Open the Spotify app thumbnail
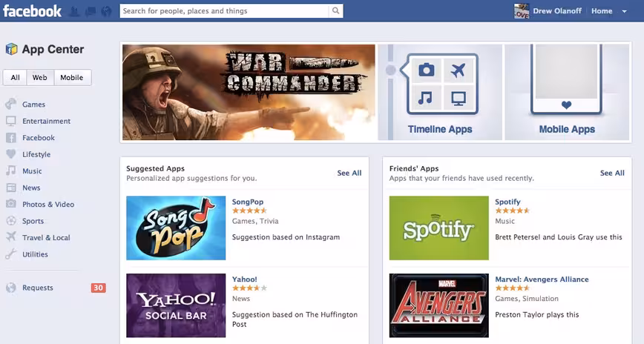This screenshot has width=644, height=344. [439, 228]
